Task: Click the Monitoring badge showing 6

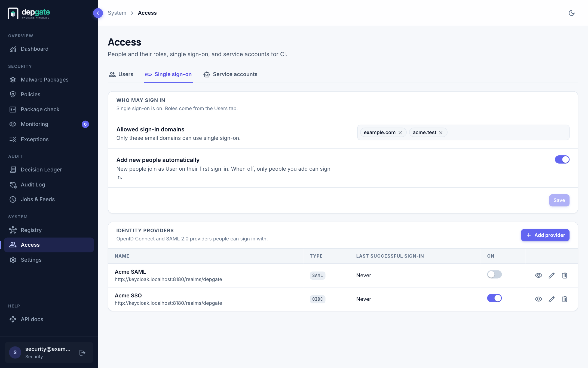Action: [85, 124]
